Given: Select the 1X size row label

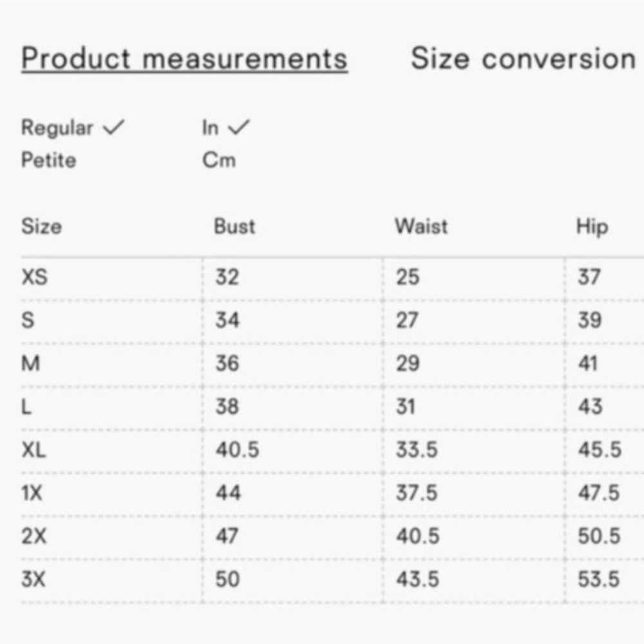Looking at the screenshot, I should (32, 493).
